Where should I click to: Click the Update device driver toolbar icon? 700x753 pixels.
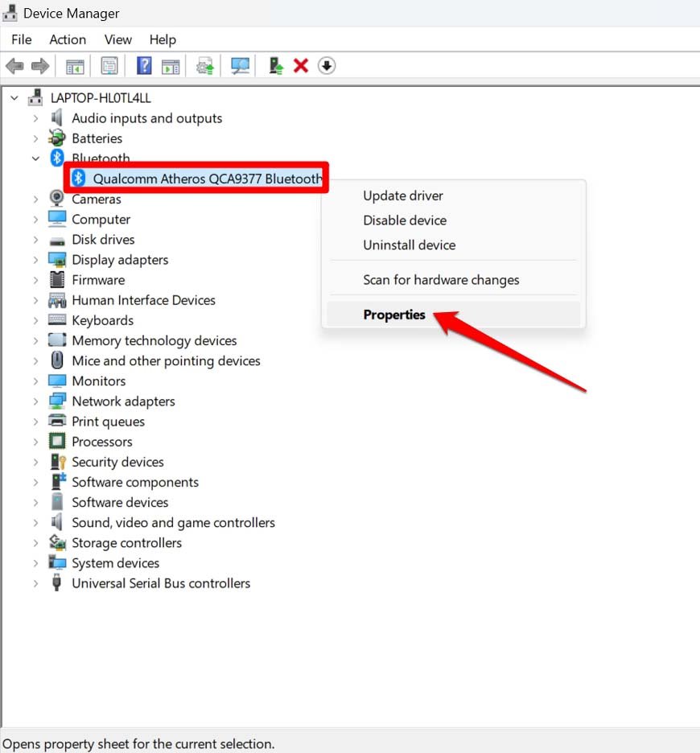[205, 66]
